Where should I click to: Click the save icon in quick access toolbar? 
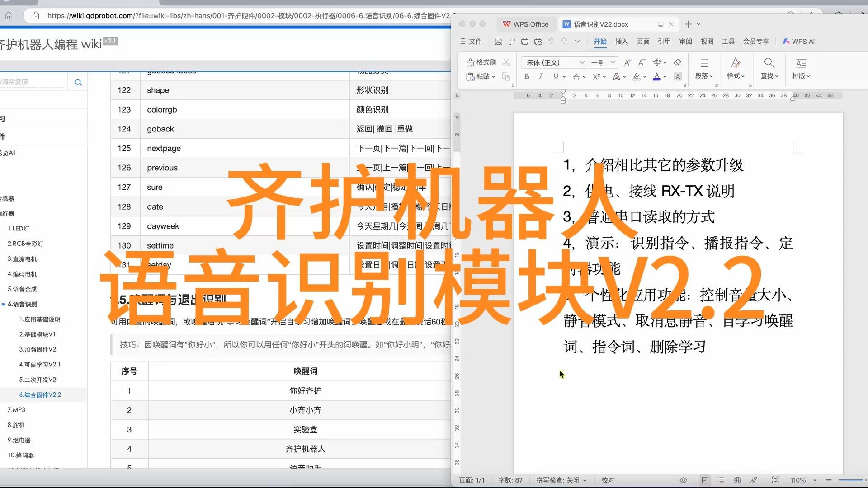[x=498, y=42]
